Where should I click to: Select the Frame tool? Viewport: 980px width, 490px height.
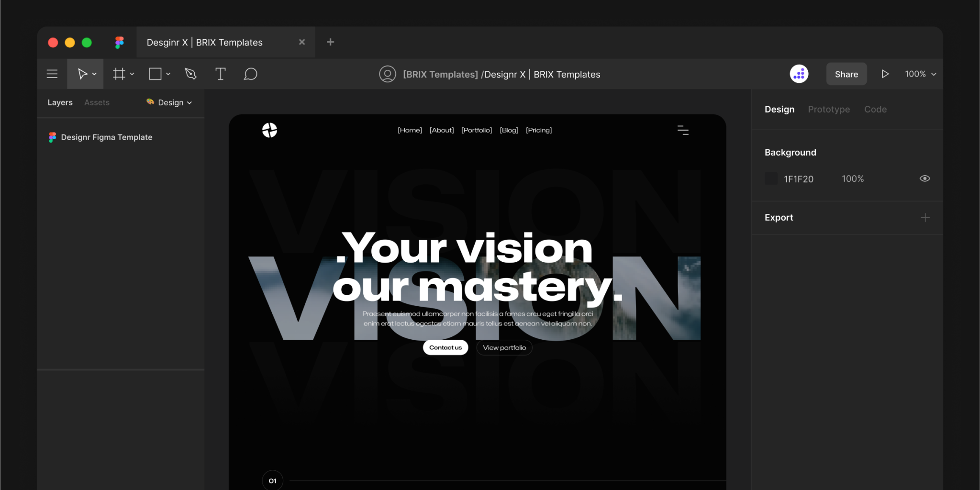coord(119,74)
